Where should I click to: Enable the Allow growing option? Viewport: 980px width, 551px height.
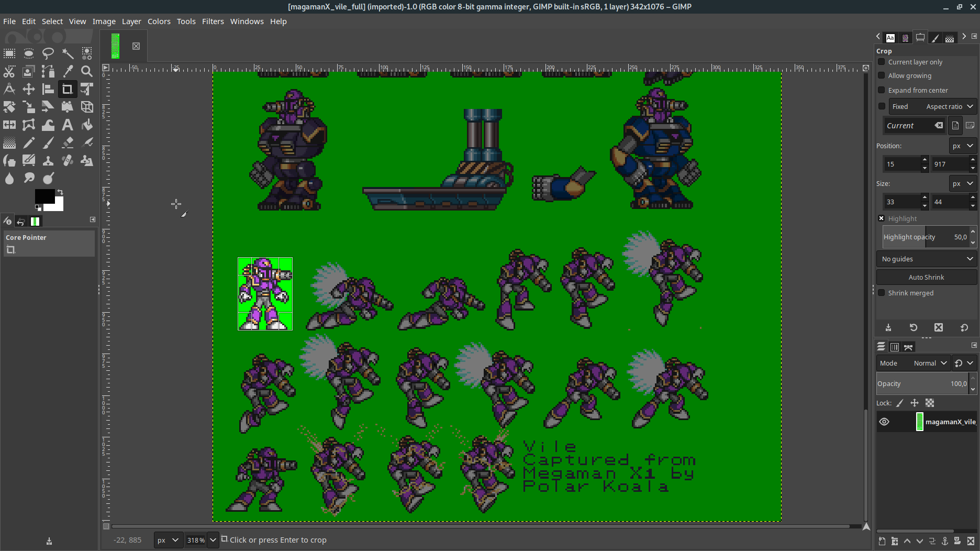(882, 75)
